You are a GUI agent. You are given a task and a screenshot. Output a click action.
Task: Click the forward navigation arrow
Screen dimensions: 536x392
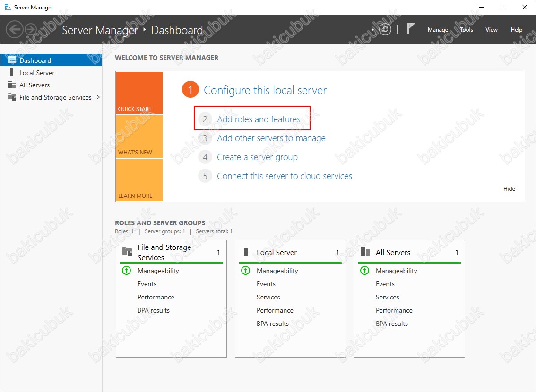coord(31,29)
